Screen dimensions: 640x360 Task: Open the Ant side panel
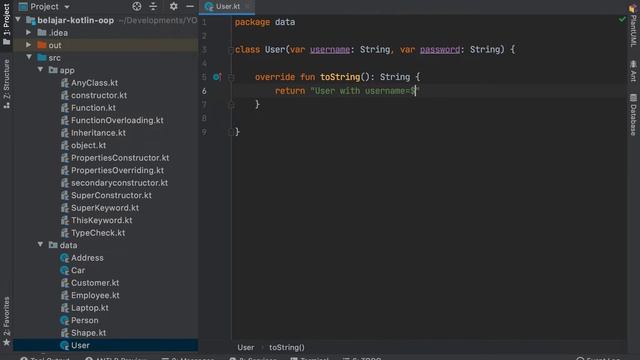[633, 71]
